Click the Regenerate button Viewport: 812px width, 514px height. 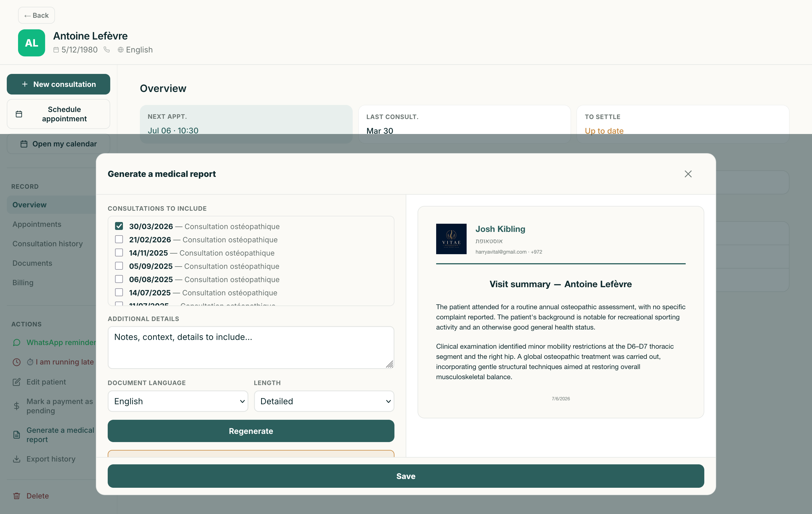pyautogui.click(x=251, y=431)
